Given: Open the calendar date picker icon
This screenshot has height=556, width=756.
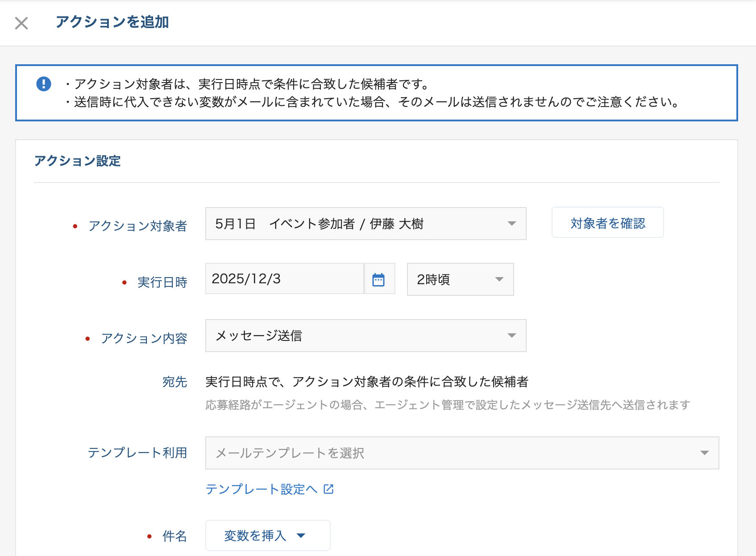Looking at the screenshot, I should click(379, 279).
